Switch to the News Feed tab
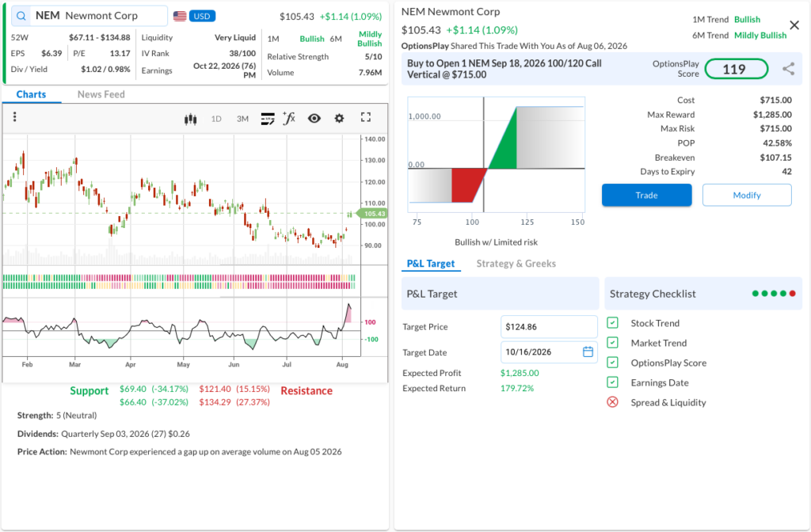 pyautogui.click(x=101, y=94)
